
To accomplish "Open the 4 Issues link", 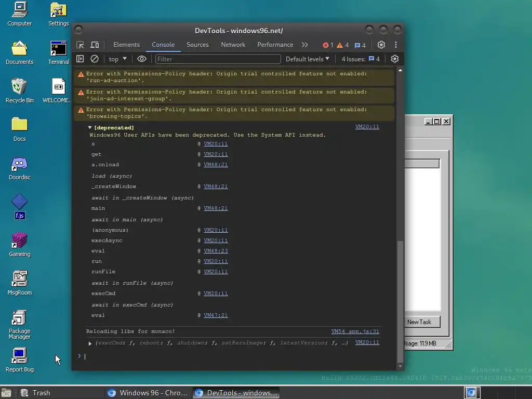I will coord(361,59).
